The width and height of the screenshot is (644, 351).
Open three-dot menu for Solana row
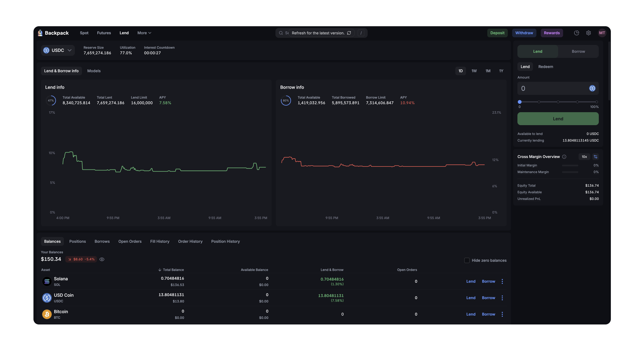(502, 281)
